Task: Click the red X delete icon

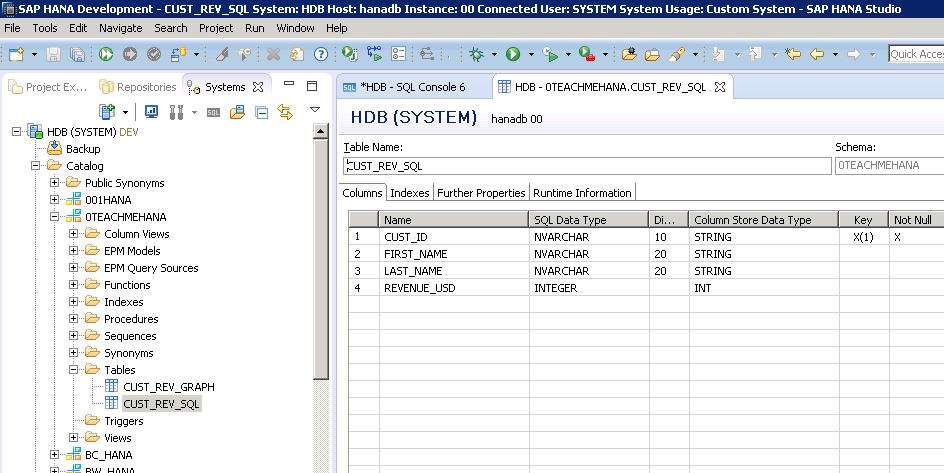Action: tap(273, 54)
